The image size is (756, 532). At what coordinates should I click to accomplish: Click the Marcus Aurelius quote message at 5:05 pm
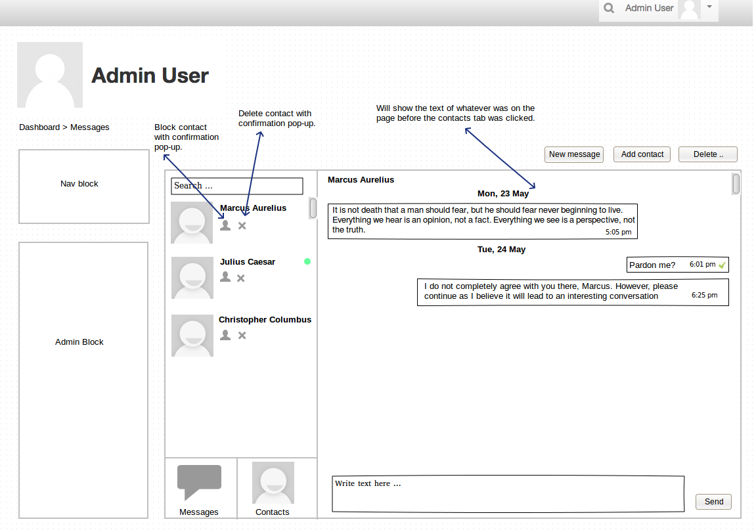point(482,221)
